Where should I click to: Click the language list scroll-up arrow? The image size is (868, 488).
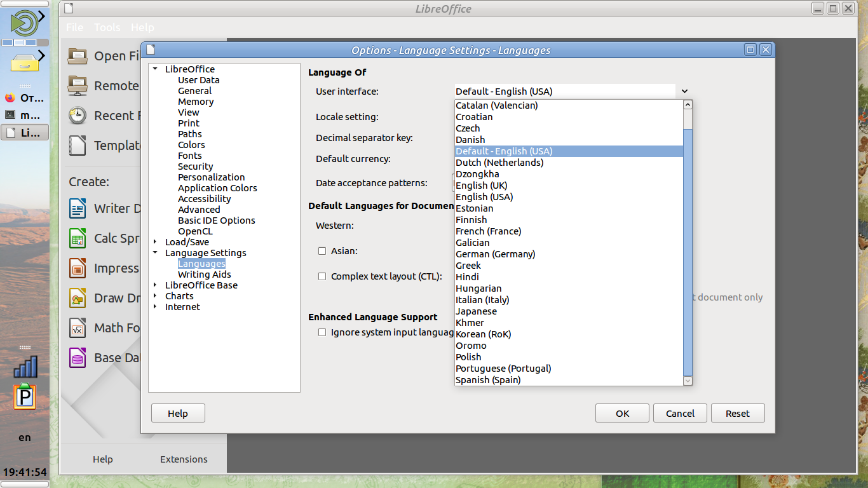[688, 105]
